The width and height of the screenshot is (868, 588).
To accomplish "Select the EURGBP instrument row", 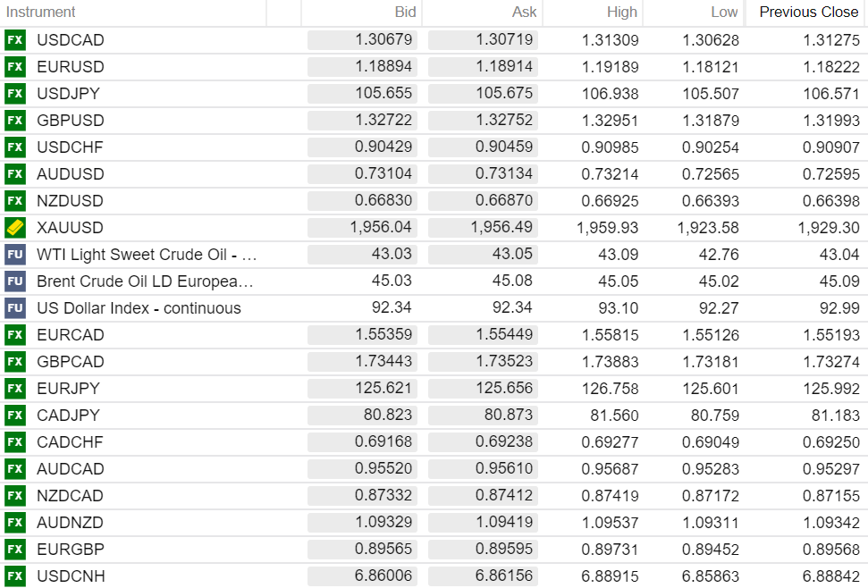I will [70, 550].
